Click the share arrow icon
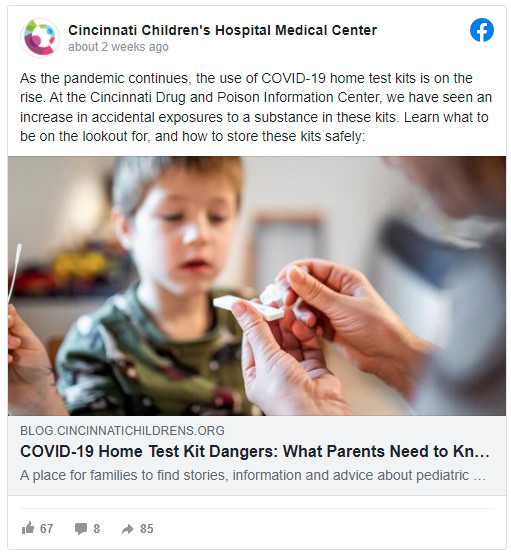511x556 pixels. click(x=127, y=529)
